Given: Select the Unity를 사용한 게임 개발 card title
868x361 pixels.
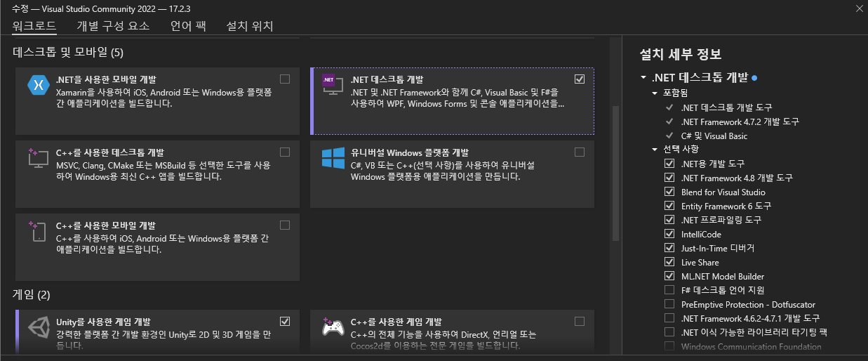Looking at the screenshot, I should click(103, 322).
